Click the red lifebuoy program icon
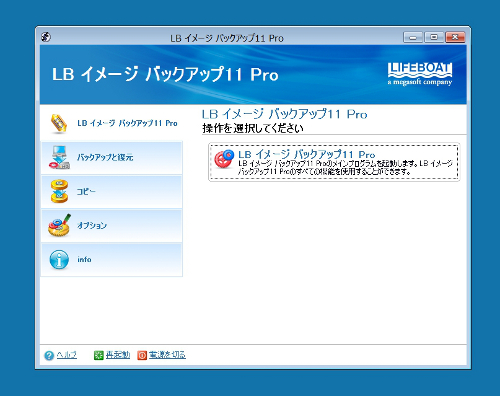The height and width of the screenshot is (396, 500). (224, 159)
